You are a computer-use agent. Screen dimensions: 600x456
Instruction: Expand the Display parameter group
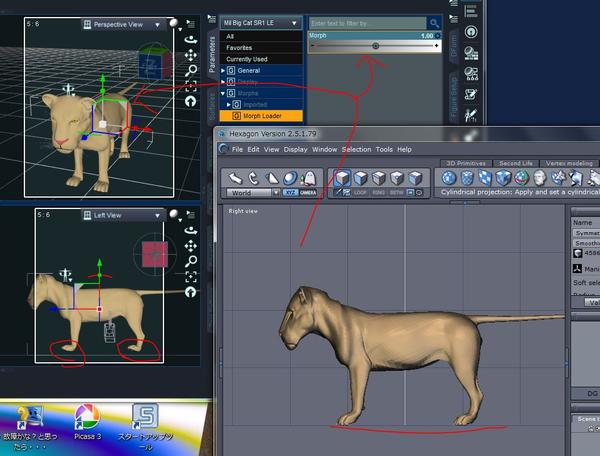click(x=223, y=82)
